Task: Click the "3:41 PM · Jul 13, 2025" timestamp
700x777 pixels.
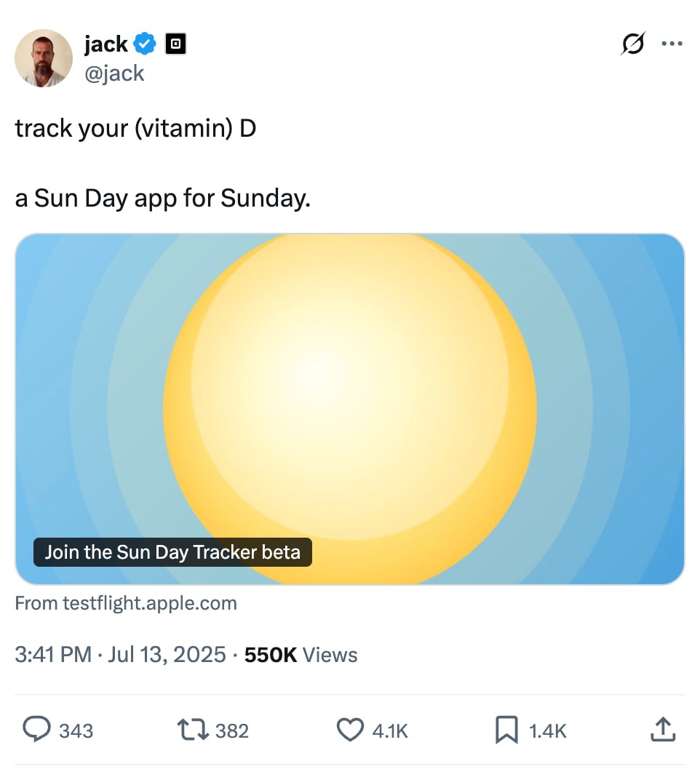Action: click(120, 655)
